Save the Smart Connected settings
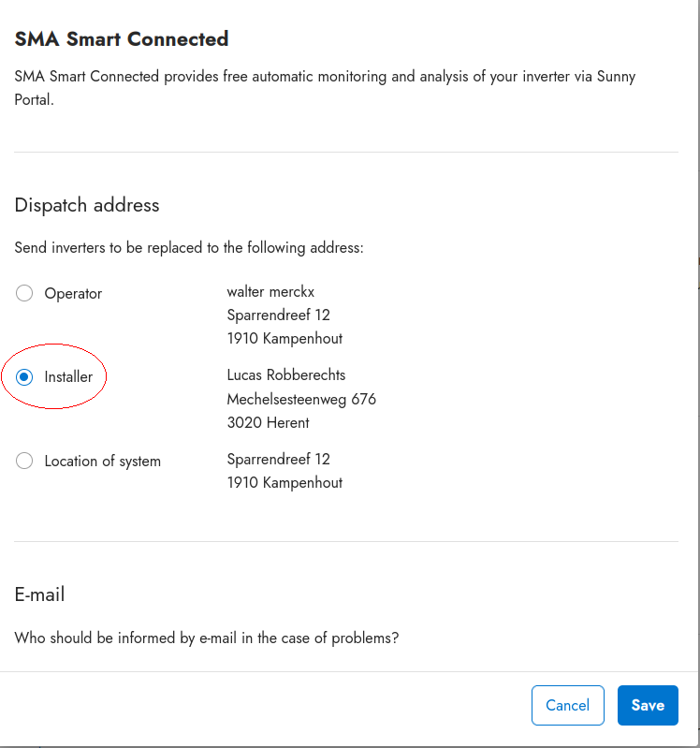Viewport: 700px width, 748px height. (x=647, y=705)
